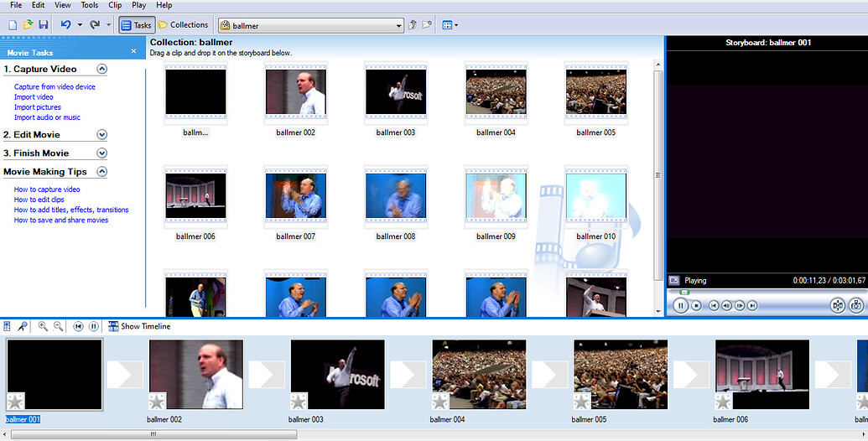
Task: Open the Tools menu
Action: tap(89, 5)
